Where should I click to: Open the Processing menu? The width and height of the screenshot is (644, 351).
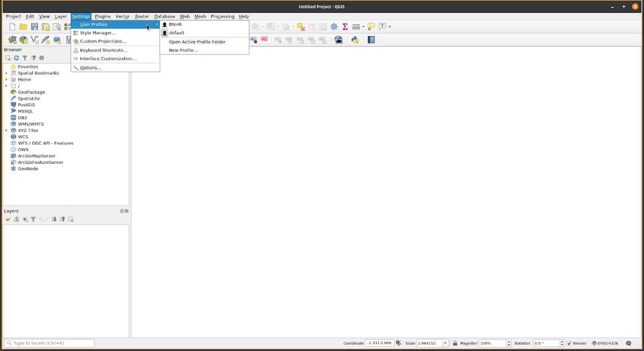[222, 17]
